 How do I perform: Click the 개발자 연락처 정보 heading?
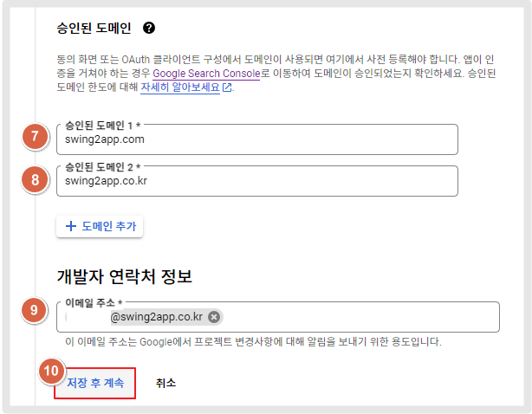(125, 276)
